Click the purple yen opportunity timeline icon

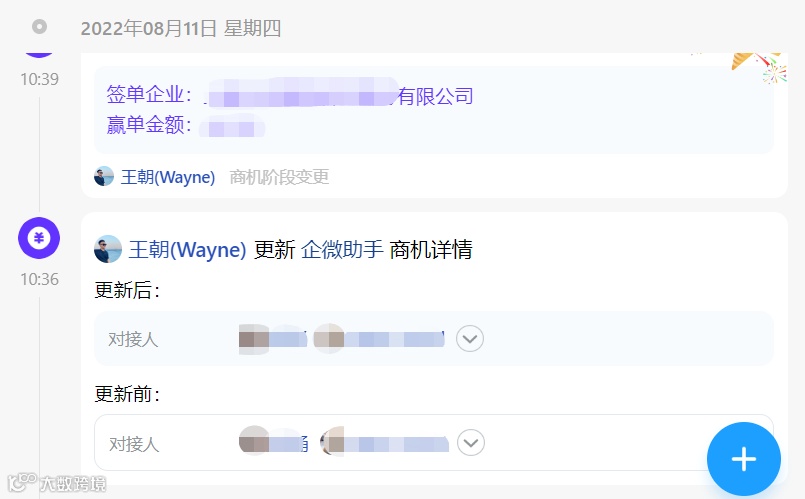(x=39, y=238)
